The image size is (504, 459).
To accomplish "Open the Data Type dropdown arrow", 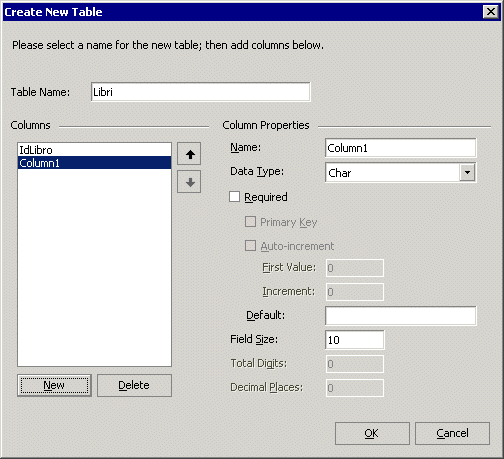I will pos(467,172).
